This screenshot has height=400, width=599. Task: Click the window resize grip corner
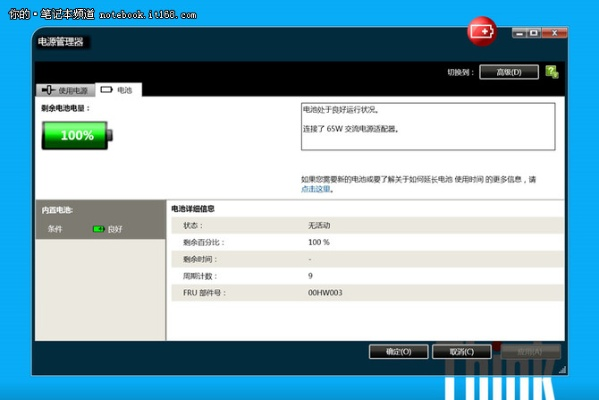[x=562, y=369]
